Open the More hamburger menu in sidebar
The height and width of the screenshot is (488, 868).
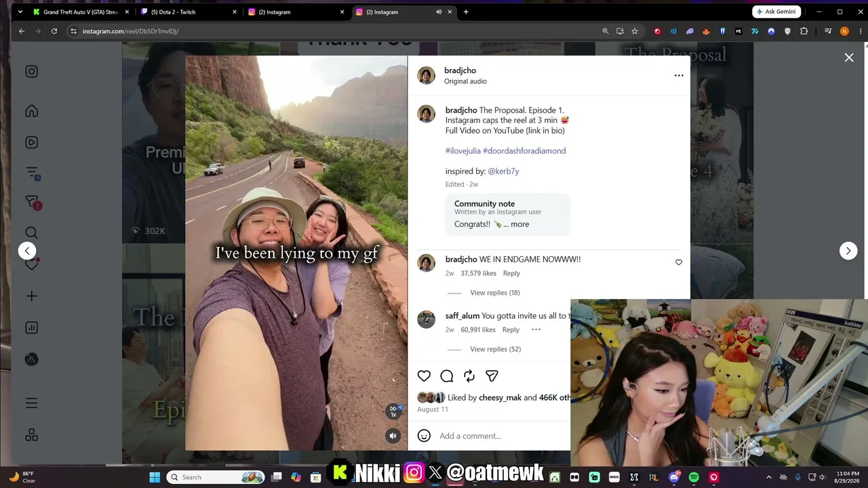pos(31,403)
